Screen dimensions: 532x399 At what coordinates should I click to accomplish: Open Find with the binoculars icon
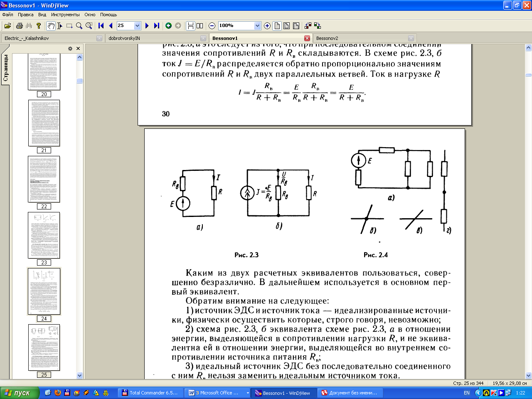click(x=29, y=26)
